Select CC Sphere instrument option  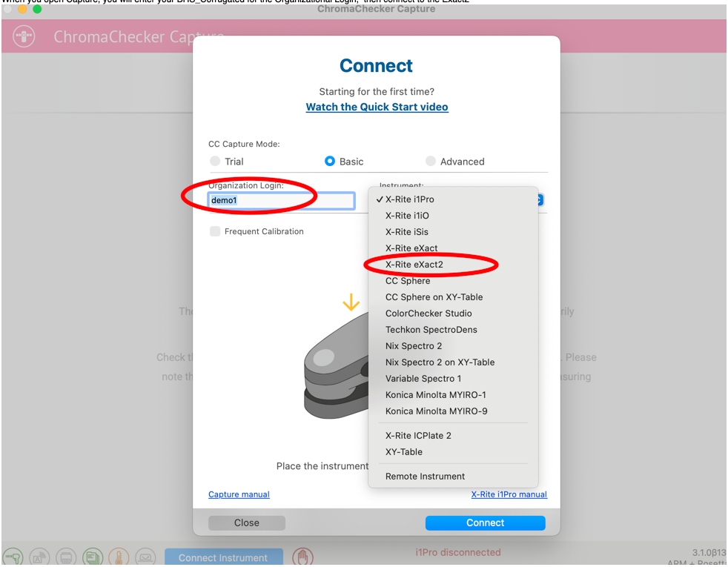tap(453, 281)
